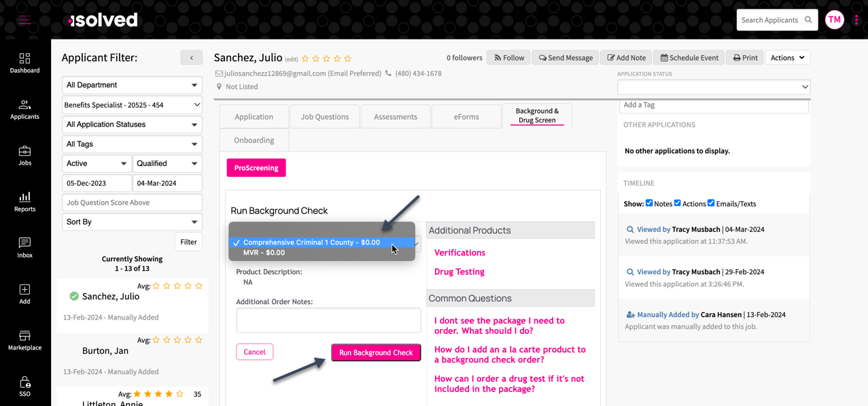
Task: Expand the All Department dropdown
Action: pos(132,85)
